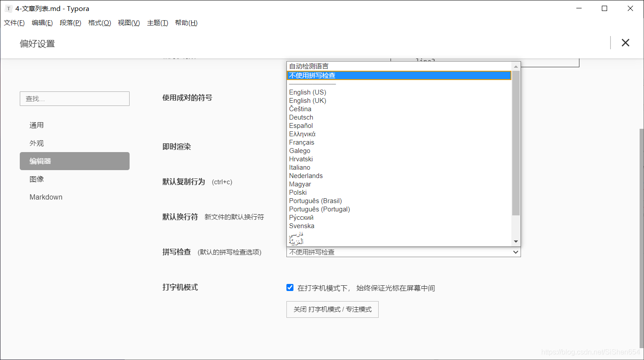The image size is (644, 360).
Task: Select English (US) spellcheck language
Action: pyautogui.click(x=399, y=92)
